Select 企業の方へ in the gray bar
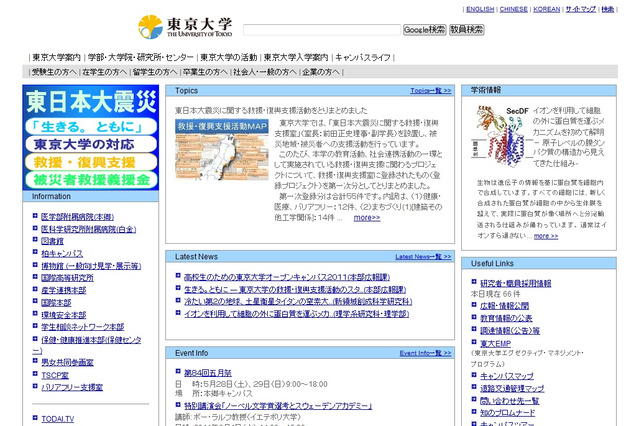 tap(321, 72)
